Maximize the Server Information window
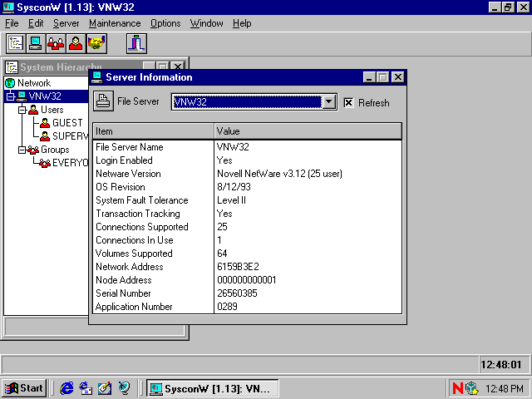 pos(383,77)
